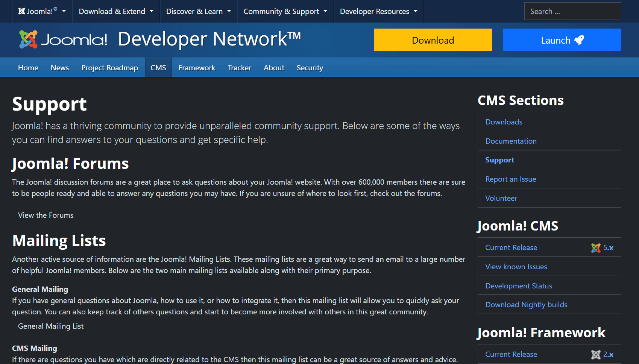This screenshot has width=639, height=364.
Task: Click the Developer Network title text
Action: pos(209,39)
